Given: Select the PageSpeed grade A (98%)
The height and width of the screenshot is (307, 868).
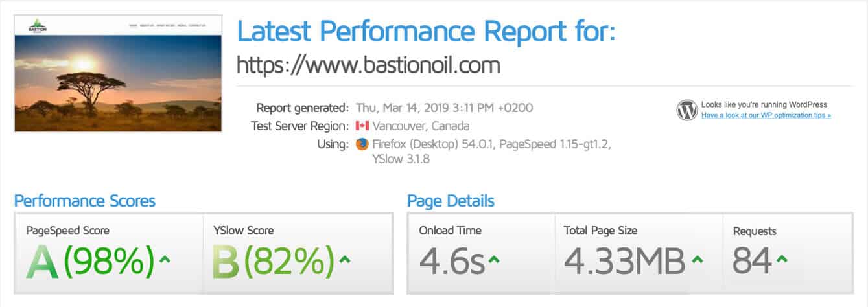Looking at the screenshot, I should [89, 261].
